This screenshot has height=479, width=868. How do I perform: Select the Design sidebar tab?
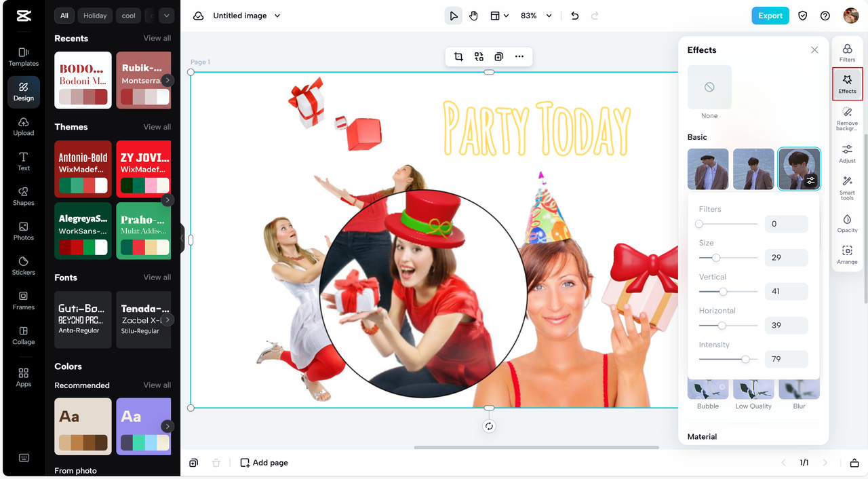point(23,92)
